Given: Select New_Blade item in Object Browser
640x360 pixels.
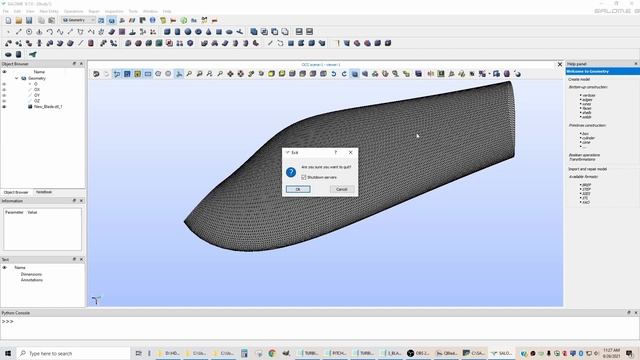Looking at the screenshot, I should tap(48, 107).
